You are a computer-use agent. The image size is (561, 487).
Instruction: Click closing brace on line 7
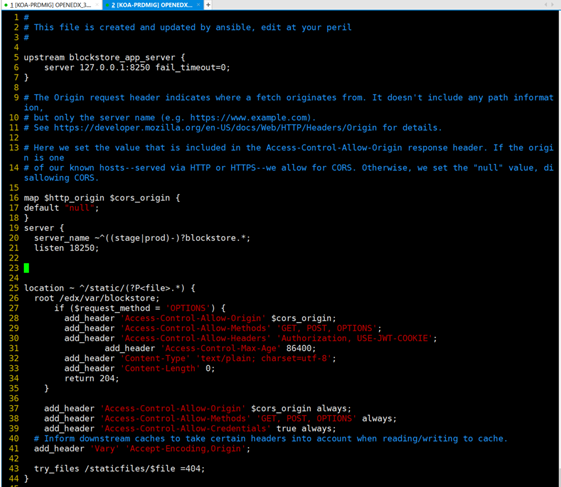[x=26, y=78]
